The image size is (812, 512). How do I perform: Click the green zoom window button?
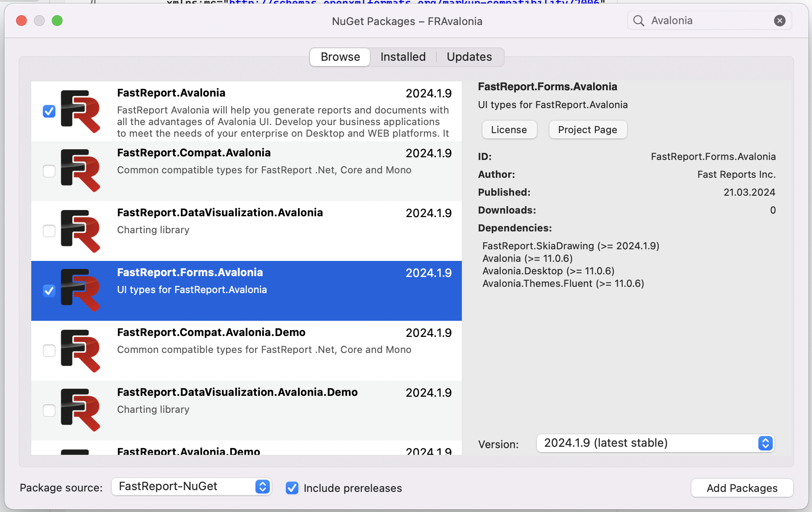coord(57,21)
